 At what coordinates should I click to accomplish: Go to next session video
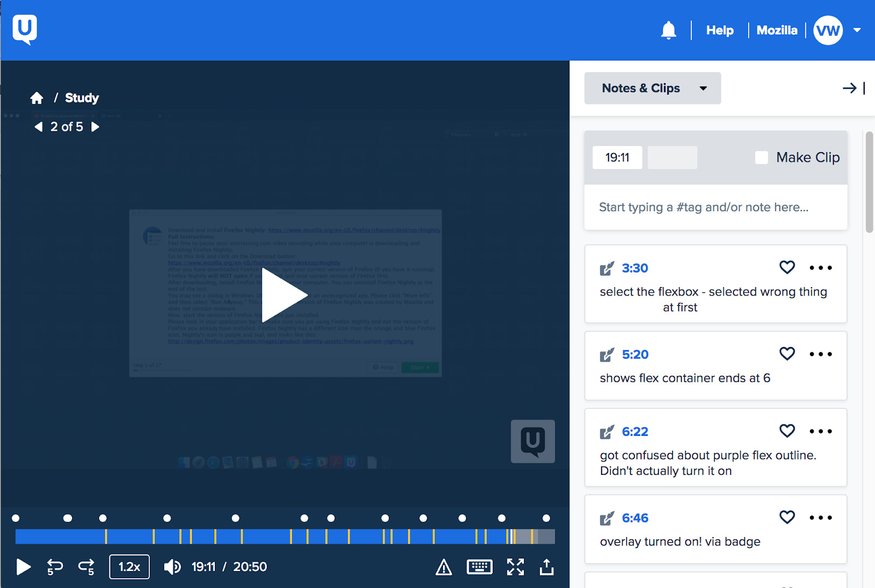pyautogui.click(x=95, y=127)
